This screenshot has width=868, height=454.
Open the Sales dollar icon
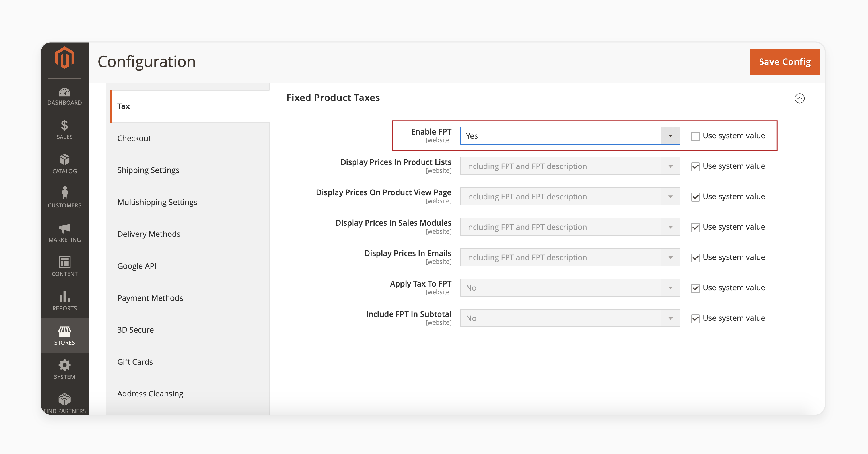point(64,125)
